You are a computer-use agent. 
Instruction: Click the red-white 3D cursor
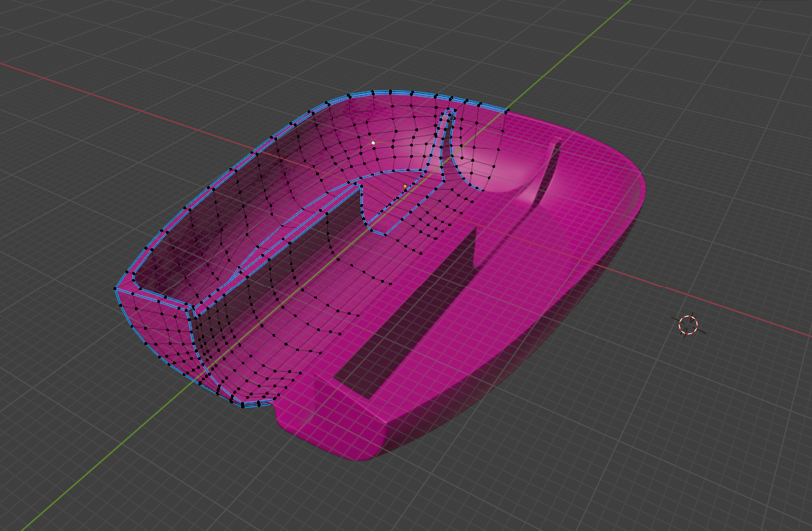pyautogui.click(x=689, y=325)
